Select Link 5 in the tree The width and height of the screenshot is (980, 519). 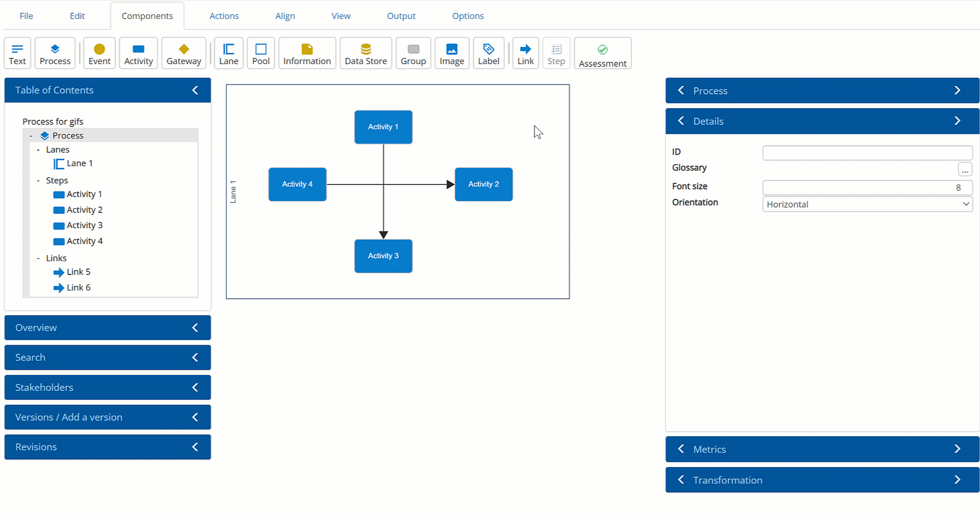(78, 272)
